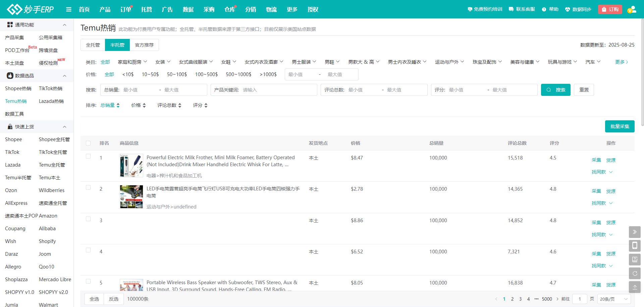This screenshot has width=644, height=307.
Task: Go to next page arrow
Action: pos(557,299)
